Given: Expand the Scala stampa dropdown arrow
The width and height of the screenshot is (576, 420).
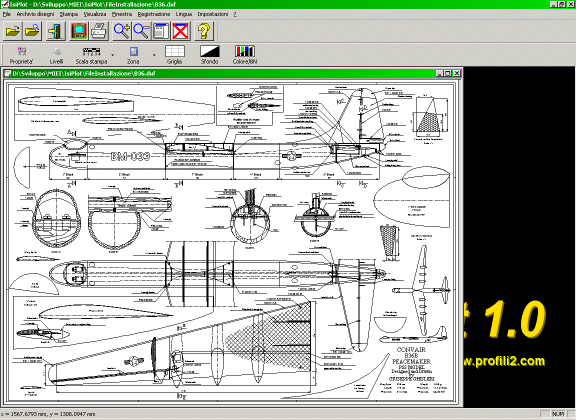Looking at the screenshot, I should coord(113,55).
